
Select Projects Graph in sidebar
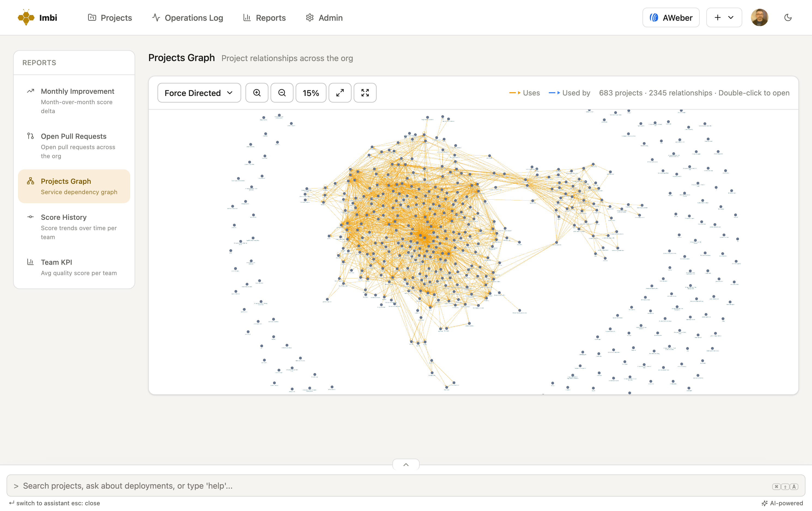click(74, 186)
